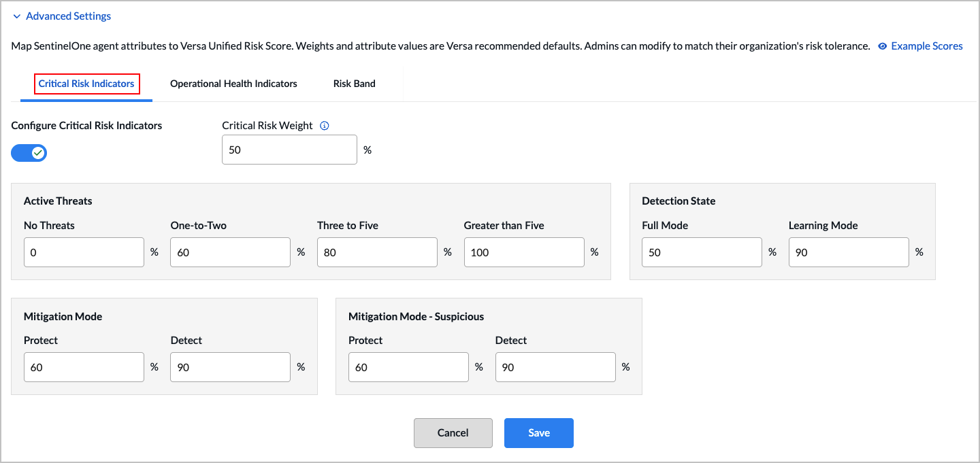980x463 pixels.
Task: Click the Cancel button
Action: coord(453,433)
